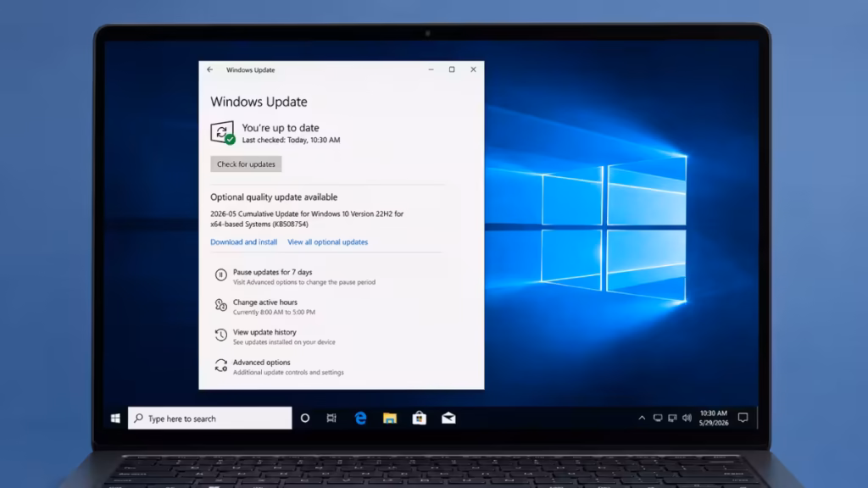The width and height of the screenshot is (868, 488).
Task: Expand hidden system tray icons chevron
Action: 642,419
